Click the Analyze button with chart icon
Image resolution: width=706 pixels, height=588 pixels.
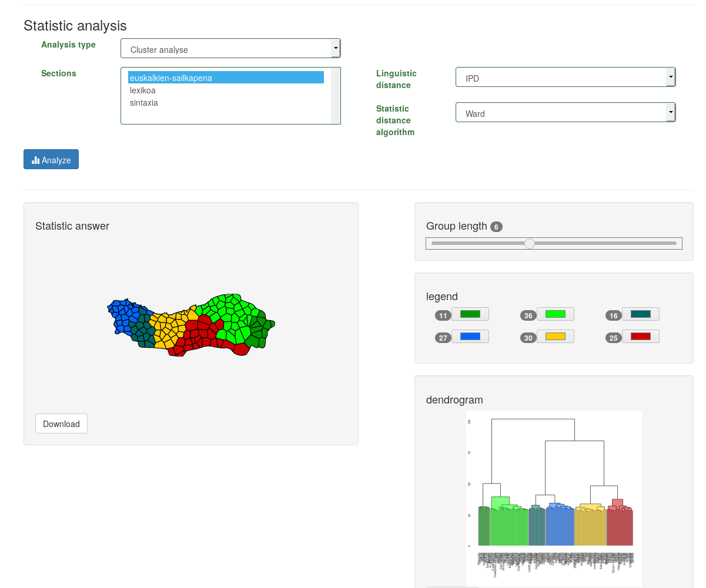51,160
